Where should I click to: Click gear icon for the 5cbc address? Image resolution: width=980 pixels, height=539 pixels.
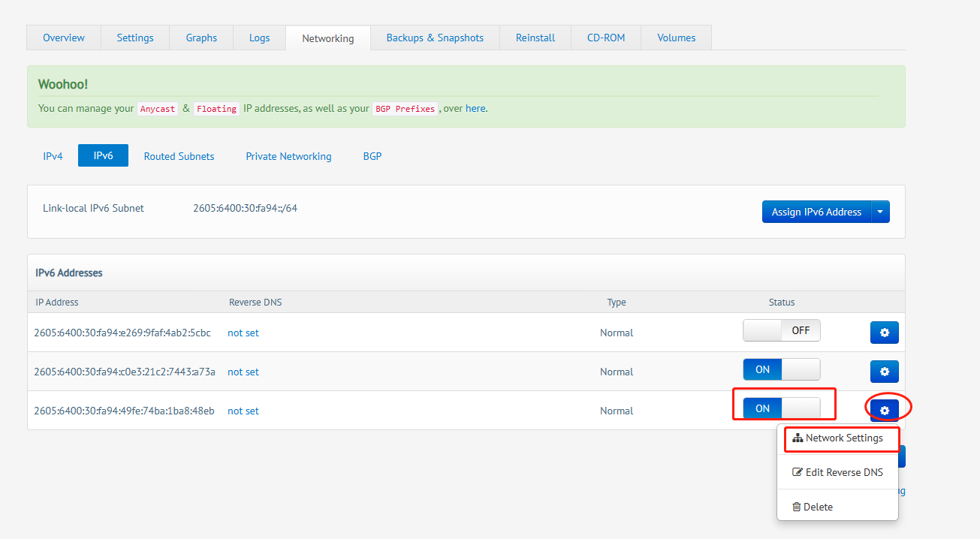[884, 333]
